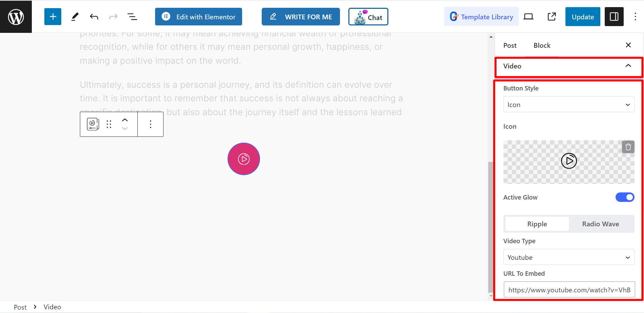Open the three-dot Options menu in header
Image resolution: width=644 pixels, height=313 pixels.
[635, 17]
